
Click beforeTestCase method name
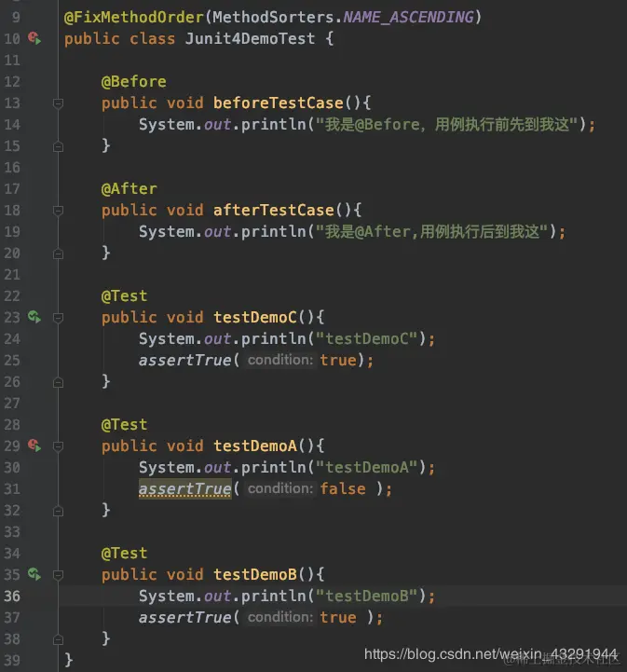tap(278, 103)
